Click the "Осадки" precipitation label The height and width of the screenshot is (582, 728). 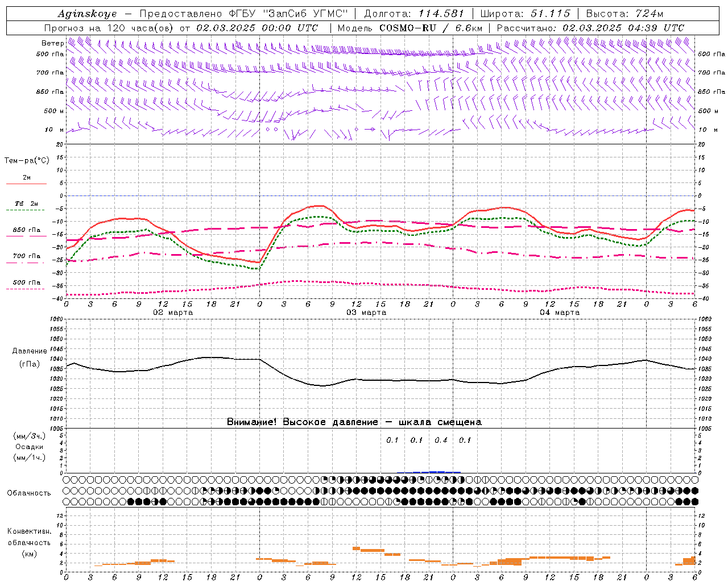[30, 447]
